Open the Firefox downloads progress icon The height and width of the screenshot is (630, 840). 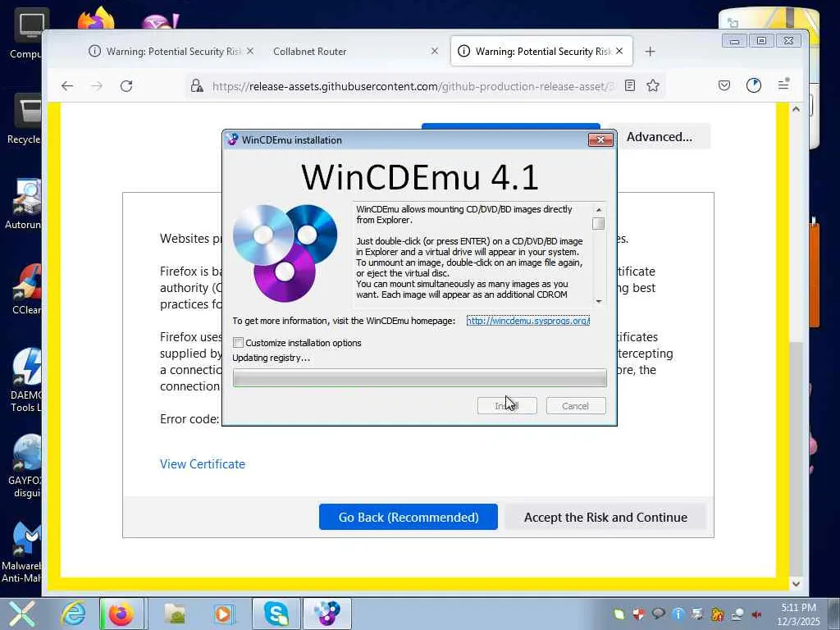click(754, 85)
